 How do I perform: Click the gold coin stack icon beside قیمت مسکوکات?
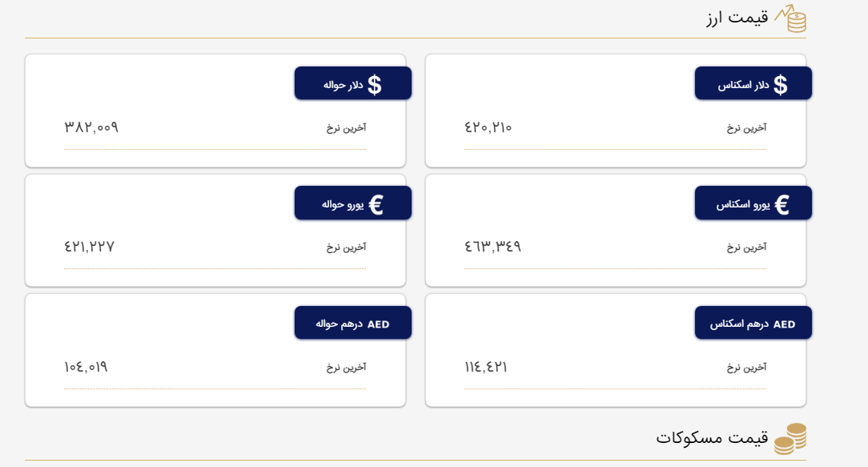(790, 439)
